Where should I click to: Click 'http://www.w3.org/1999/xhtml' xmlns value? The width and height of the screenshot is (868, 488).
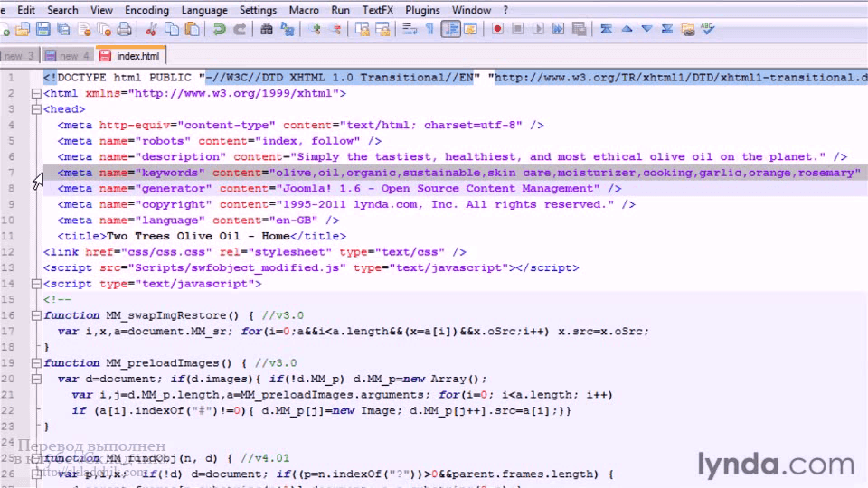pos(233,93)
